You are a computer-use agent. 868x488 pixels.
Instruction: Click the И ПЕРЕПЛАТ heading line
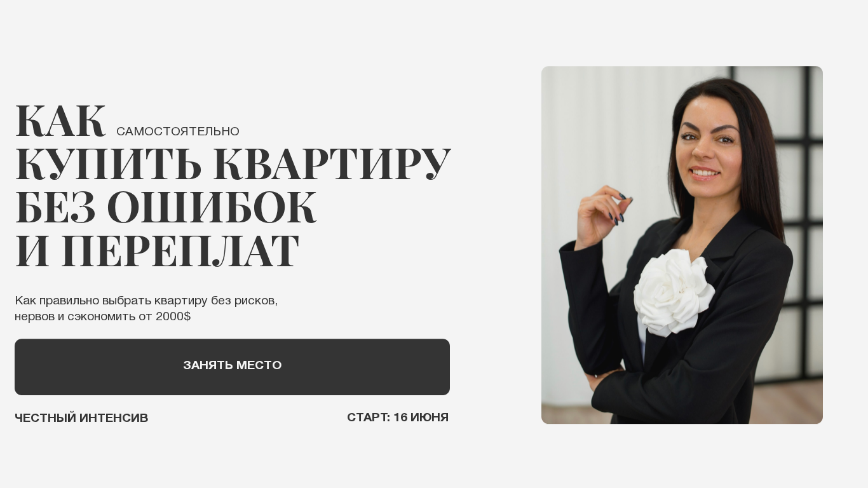pyautogui.click(x=156, y=252)
